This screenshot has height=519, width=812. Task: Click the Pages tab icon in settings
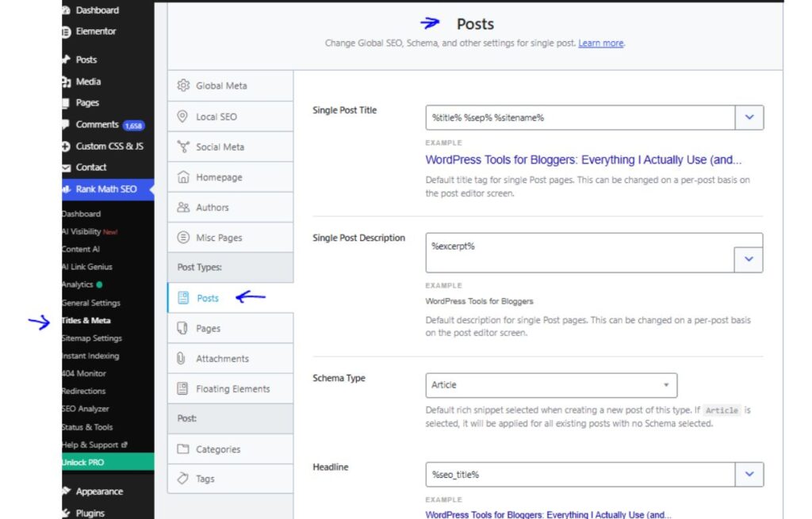coord(182,328)
